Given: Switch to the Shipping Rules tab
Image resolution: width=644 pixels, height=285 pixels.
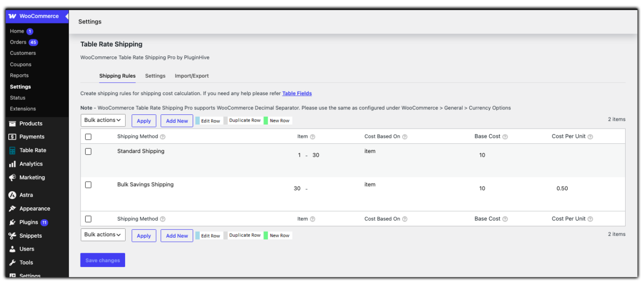Looking at the screenshot, I should (x=117, y=76).
